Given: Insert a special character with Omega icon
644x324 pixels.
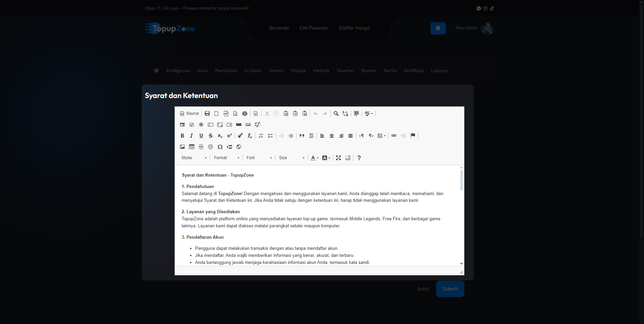Looking at the screenshot, I should click(220, 147).
